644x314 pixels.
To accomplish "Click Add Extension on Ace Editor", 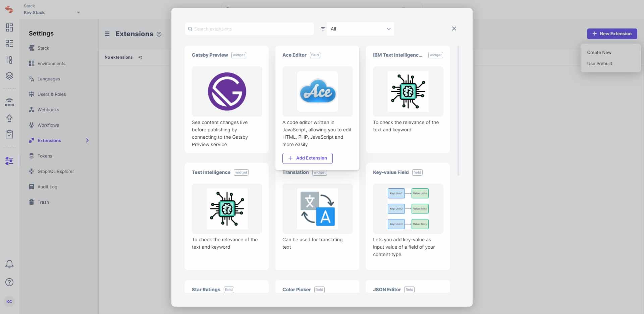I will (x=307, y=158).
